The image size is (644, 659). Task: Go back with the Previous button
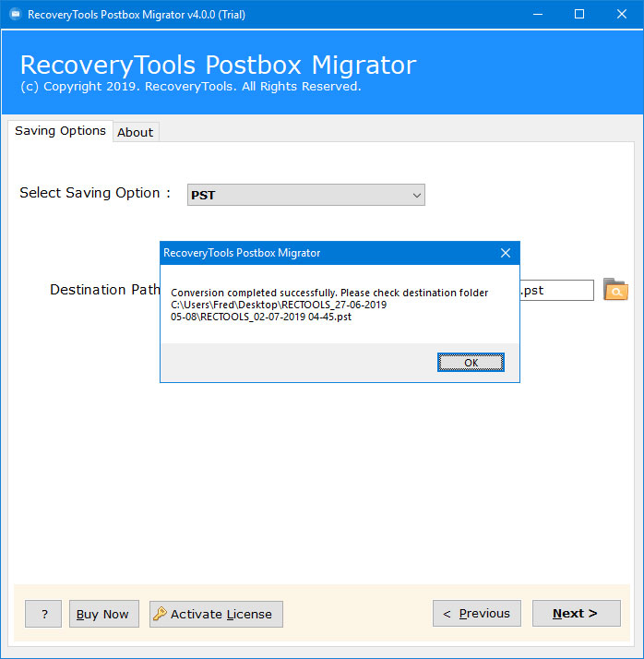477,613
